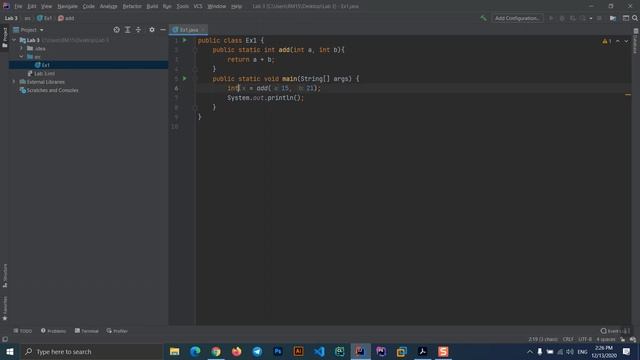Open Project panel gear options

pos(152,30)
